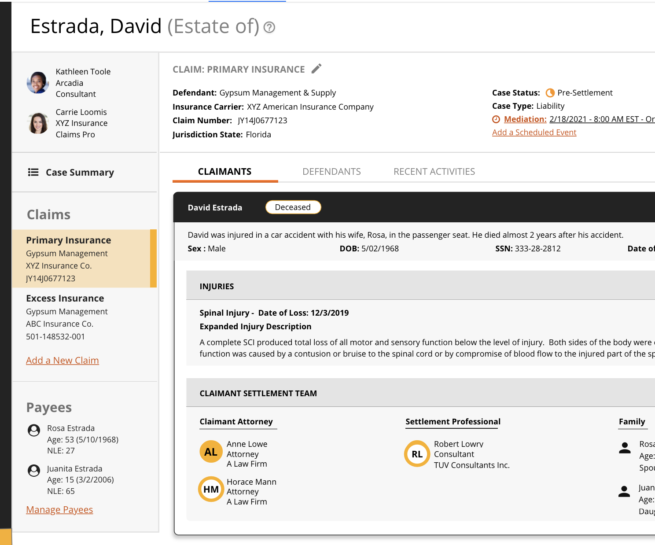The image size is (655, 545).
Task: Open the Manage Payees link
Action: (59, 509)
